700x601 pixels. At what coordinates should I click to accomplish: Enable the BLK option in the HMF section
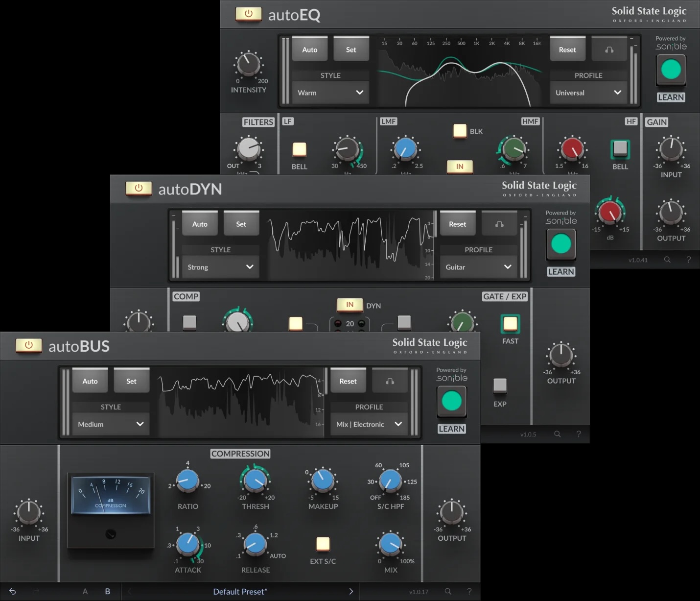(460, 131)
